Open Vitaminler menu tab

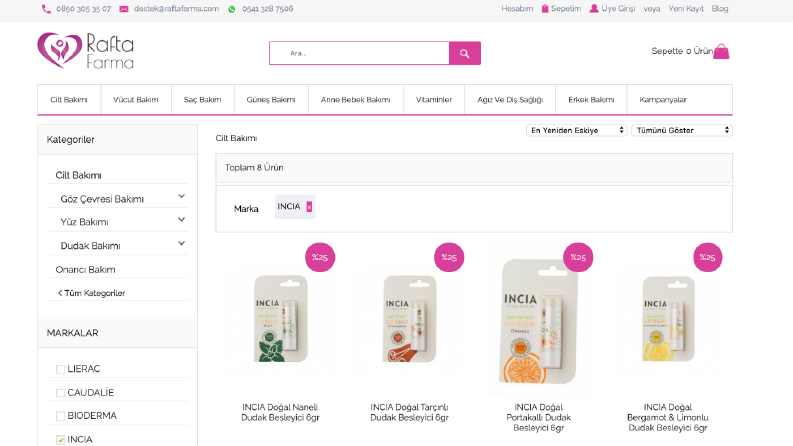pos(434,100)
